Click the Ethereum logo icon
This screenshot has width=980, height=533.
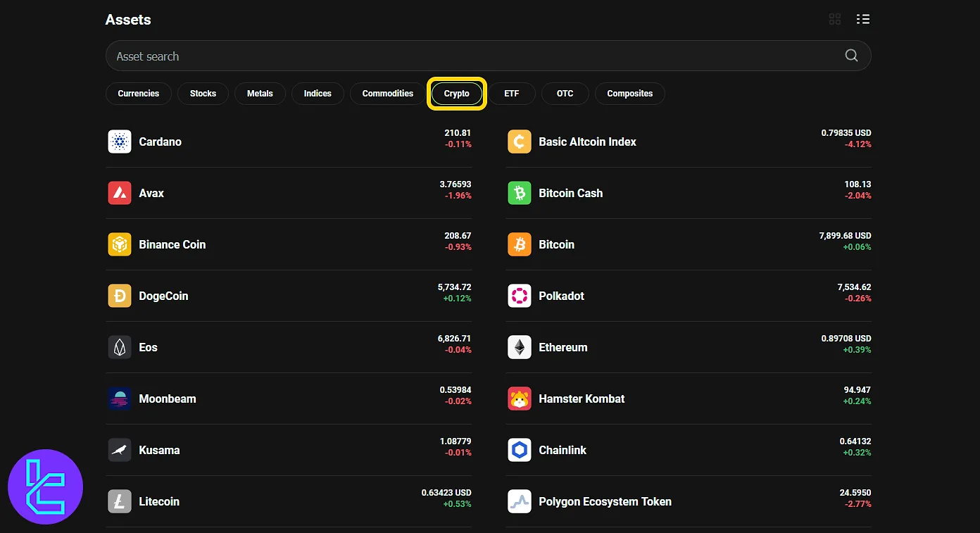coord(520,347)
